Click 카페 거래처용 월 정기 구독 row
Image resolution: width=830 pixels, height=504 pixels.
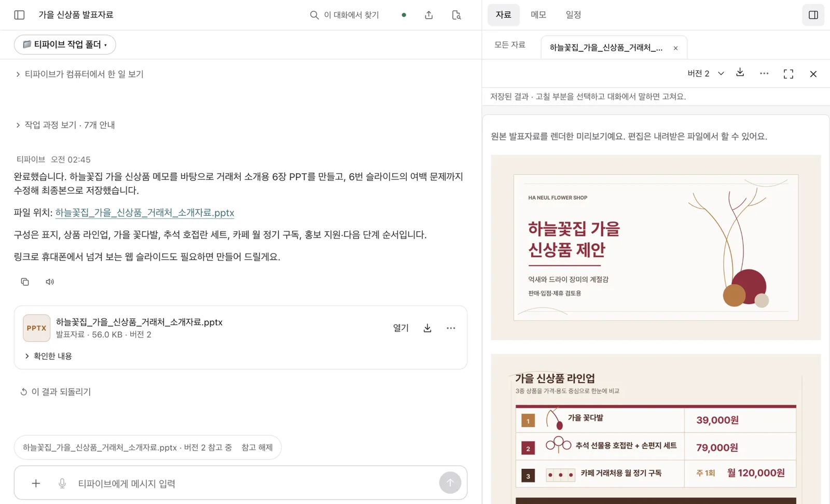point(621,473)
